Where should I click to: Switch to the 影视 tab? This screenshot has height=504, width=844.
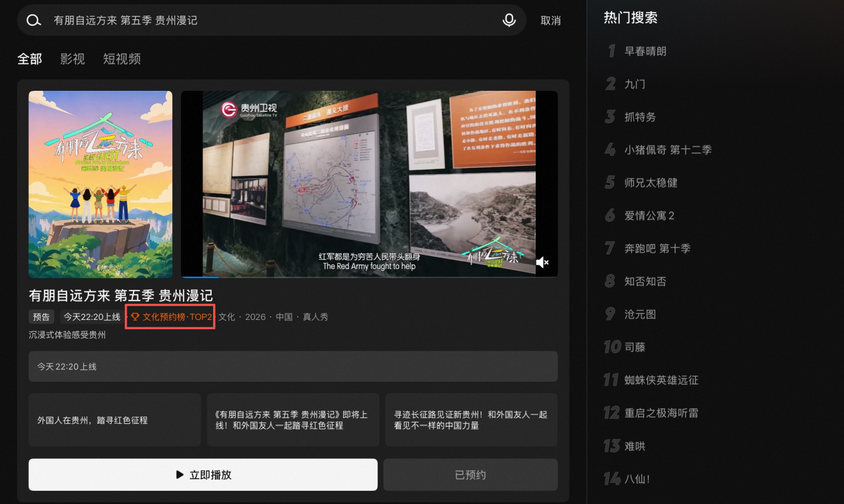pos(73,59)
